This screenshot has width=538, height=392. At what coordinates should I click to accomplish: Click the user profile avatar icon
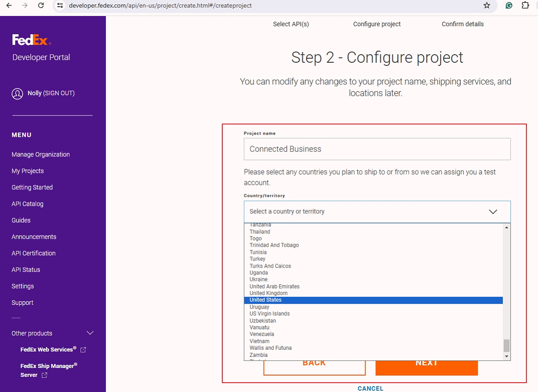(17, 94)
